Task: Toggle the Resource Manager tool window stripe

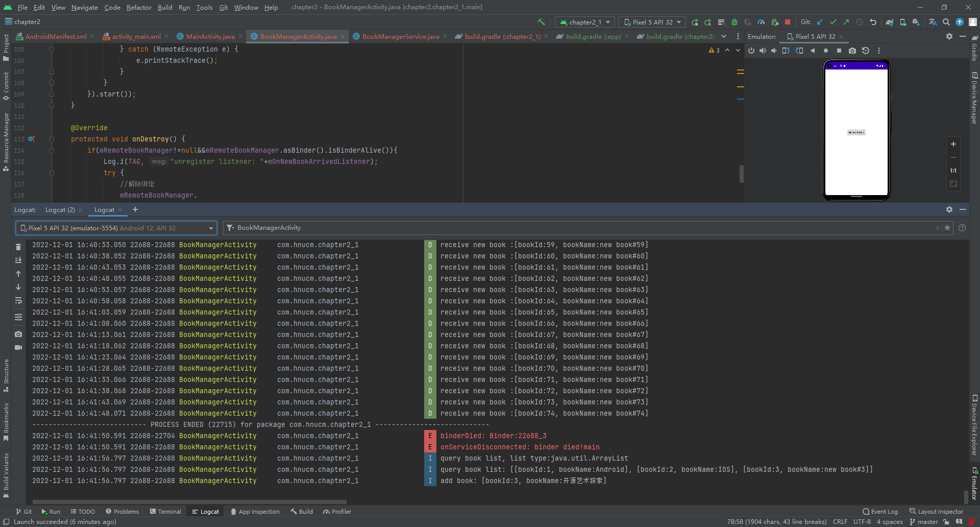Action: tap(6, 142)
